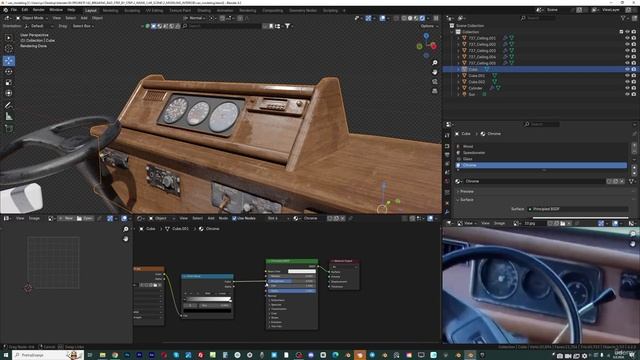The image size is (640, 360).
Task: Select the Speedometer material slot
Action: (x=542, y=153)
